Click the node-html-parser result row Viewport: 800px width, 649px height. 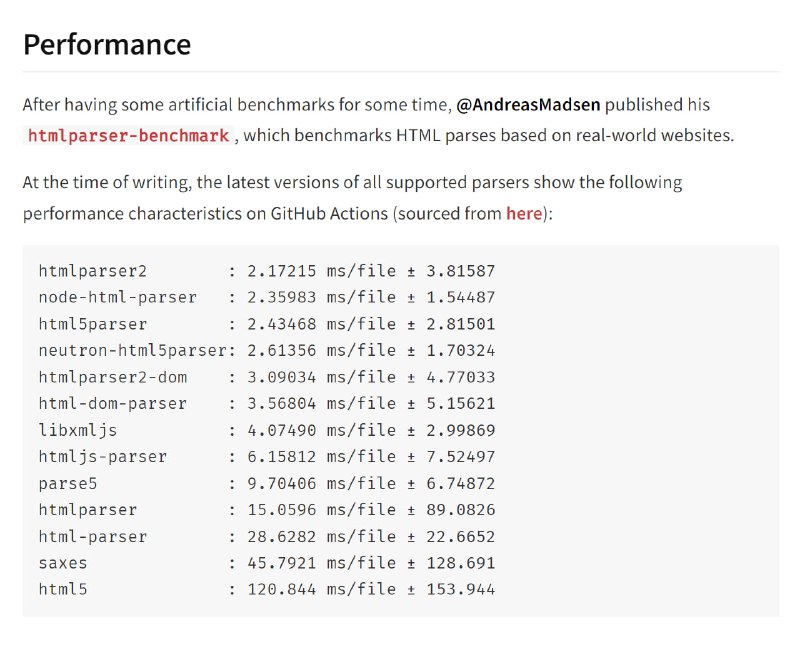click(x=267, y=297)
